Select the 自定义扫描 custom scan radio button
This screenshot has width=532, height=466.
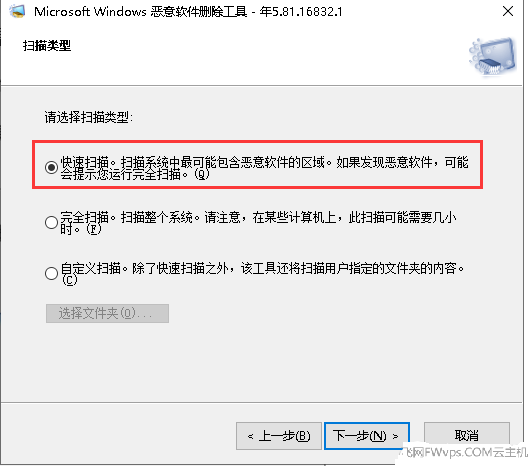pyautogui.click(x=51, y=273)
